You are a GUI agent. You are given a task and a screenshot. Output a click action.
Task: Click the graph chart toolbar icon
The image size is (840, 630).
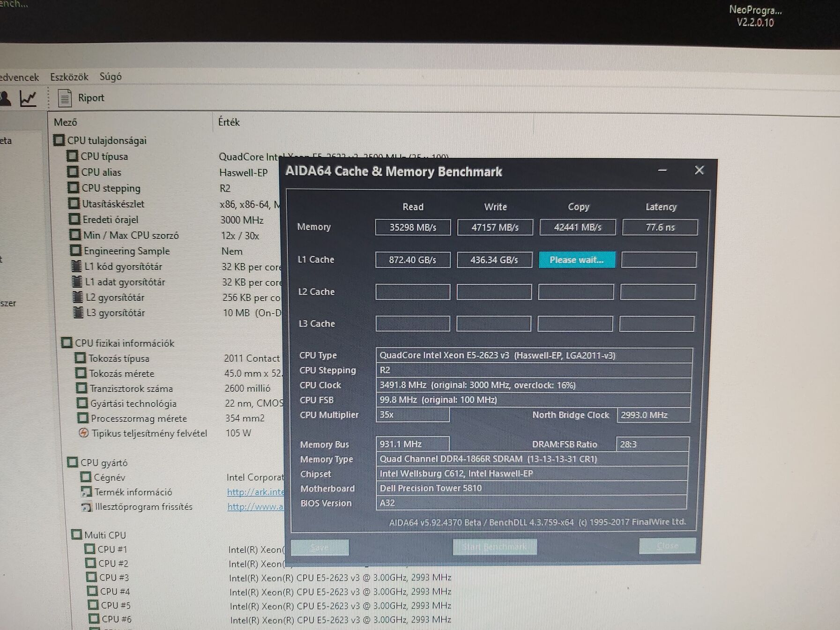coord(28,98)
